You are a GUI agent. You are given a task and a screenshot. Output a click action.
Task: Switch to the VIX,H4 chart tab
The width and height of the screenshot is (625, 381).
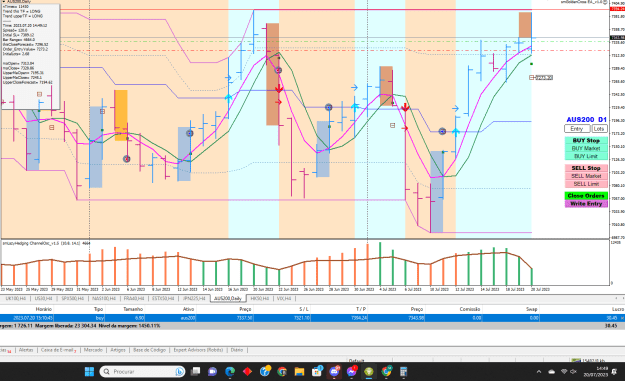click(x=284, y=299)
